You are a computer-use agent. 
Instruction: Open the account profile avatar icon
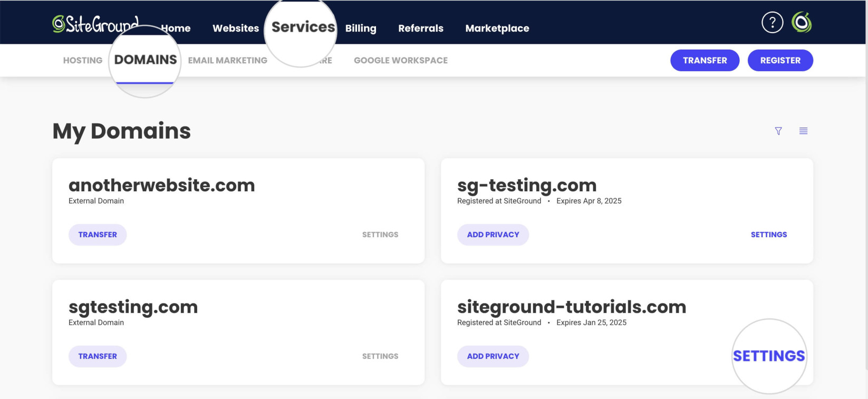(x=802, y=22)
